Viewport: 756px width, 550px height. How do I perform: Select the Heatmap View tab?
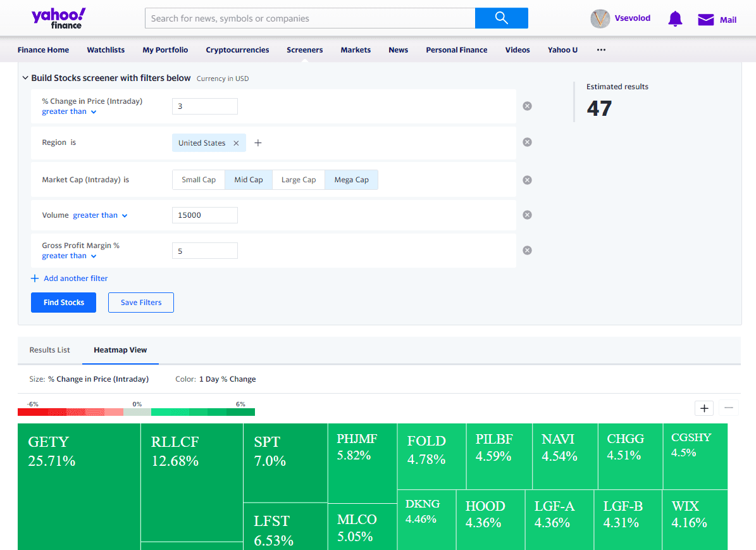coord(120,350)
